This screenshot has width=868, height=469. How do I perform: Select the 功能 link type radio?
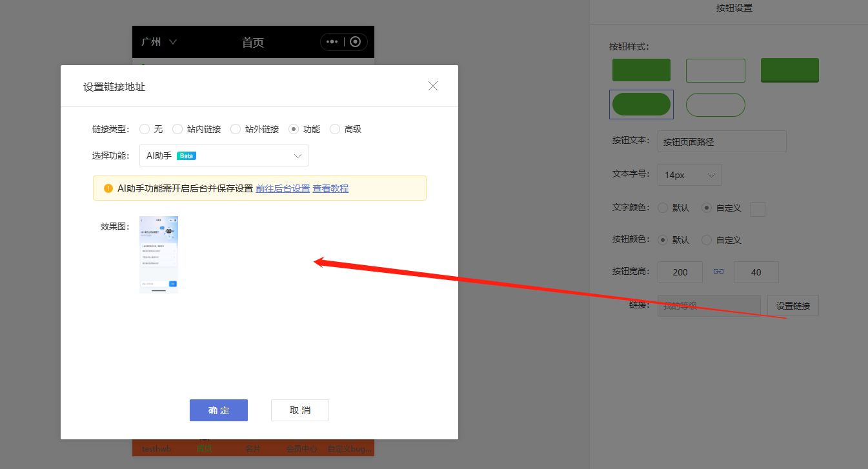[294, 129]
